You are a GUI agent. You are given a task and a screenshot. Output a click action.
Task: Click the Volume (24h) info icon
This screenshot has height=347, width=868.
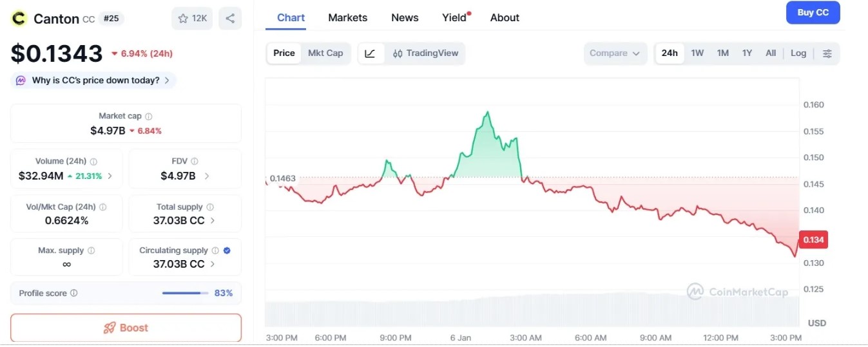click(93, 162)
